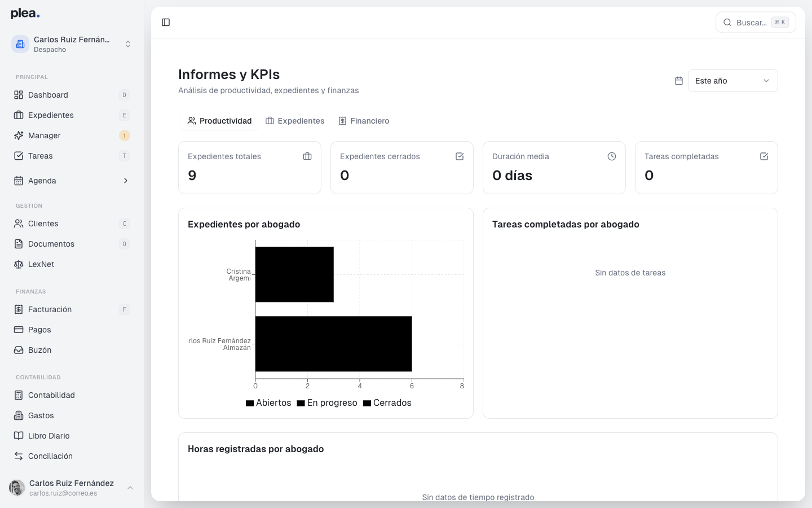The height and width of the screenshot is (508, 812).
Task: Open the Facturación page
Action: click(50, 309)
